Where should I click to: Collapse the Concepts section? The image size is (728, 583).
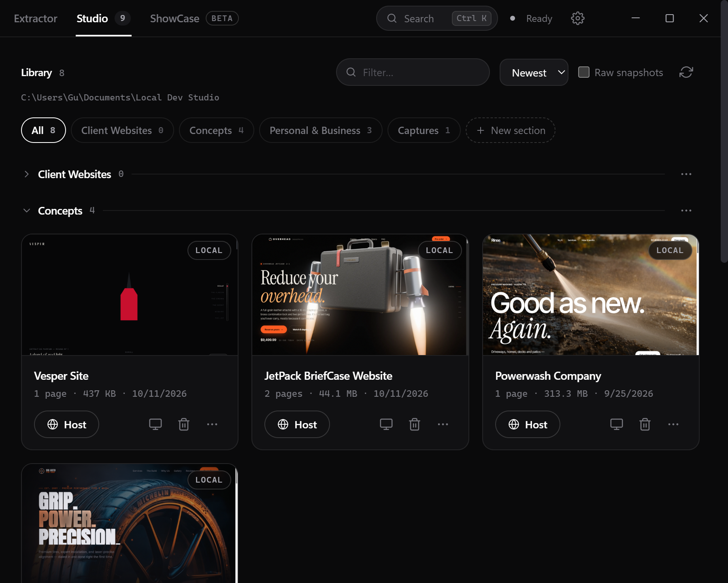click(x=27, y=211)
